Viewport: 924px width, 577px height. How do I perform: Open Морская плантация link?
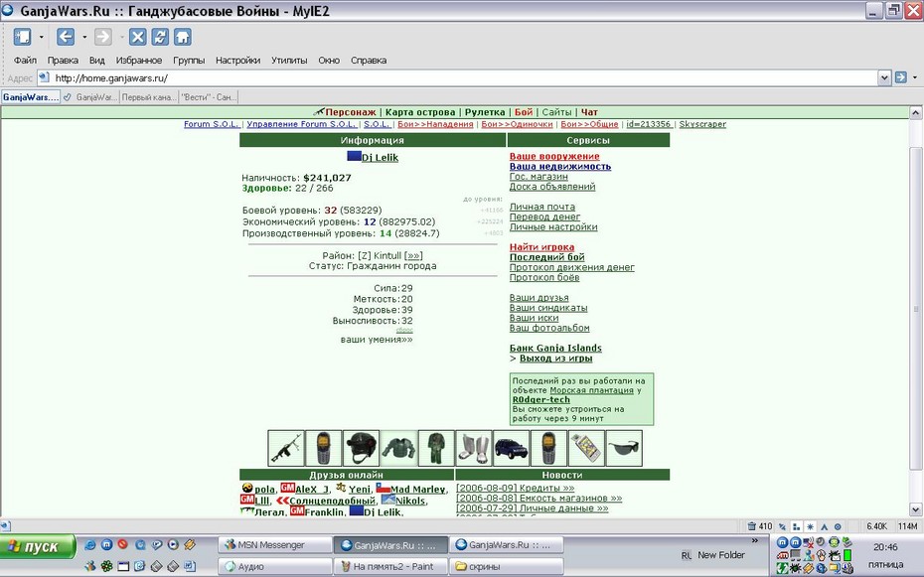coord(591,390)
